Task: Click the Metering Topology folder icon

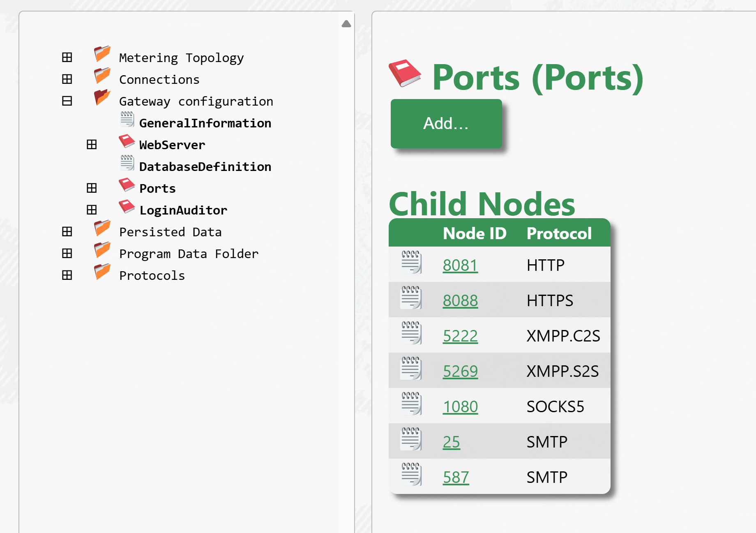Action: pyautogui.click(x=102, y=54)
